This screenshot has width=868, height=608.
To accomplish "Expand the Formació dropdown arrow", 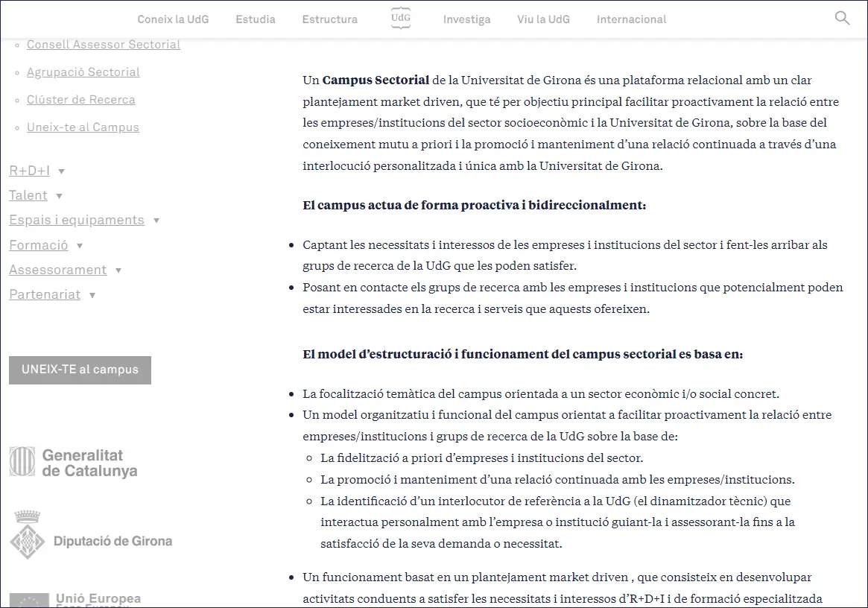I will point(79,246).
